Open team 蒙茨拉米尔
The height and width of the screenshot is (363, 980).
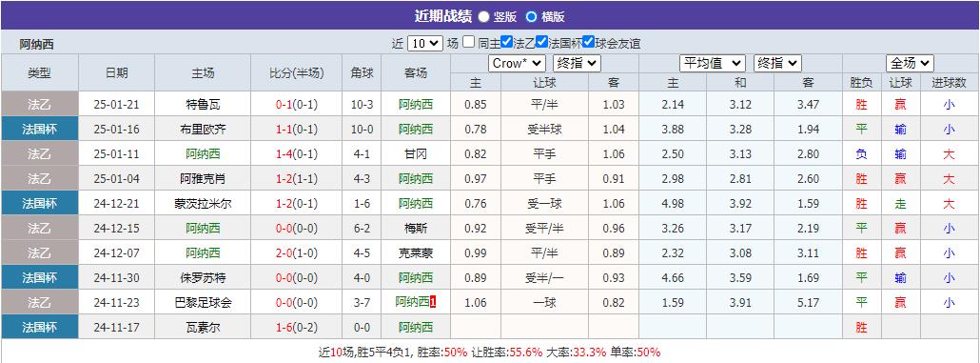click(x=203, y=203)
